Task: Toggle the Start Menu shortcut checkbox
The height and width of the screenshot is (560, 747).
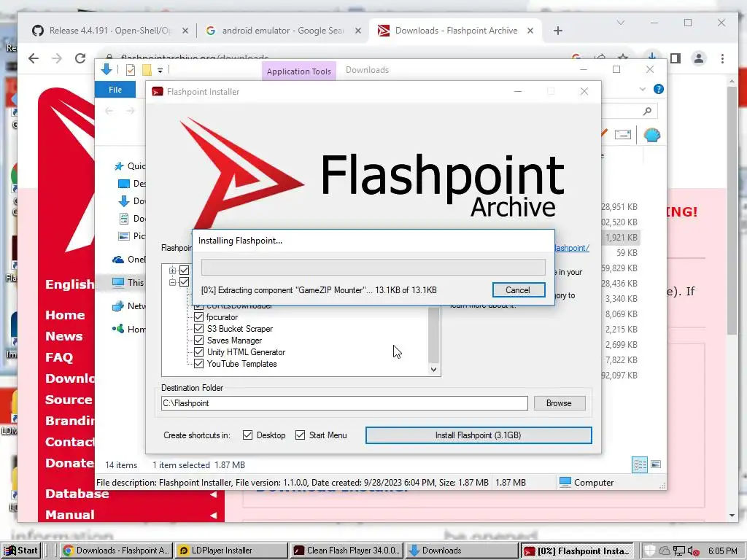Action: pyautogui.click(x=300, y=435)
